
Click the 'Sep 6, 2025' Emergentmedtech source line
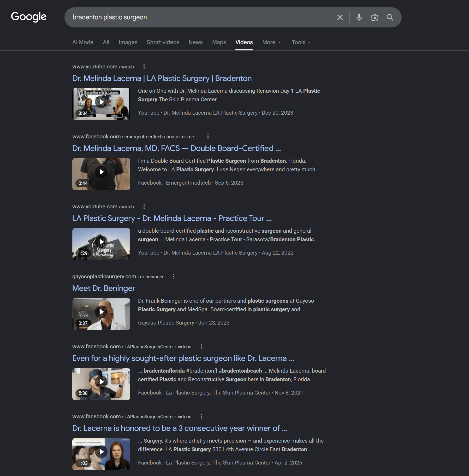(x=191, y=183)
